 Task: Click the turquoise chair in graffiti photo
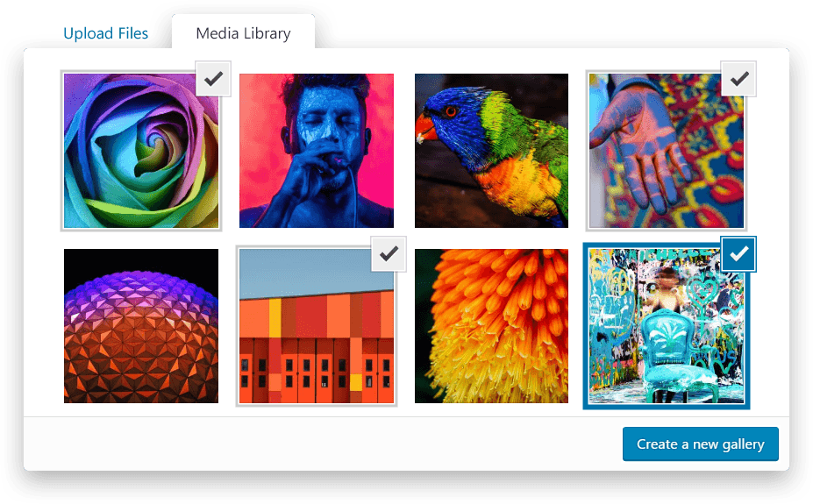point(674,358)
